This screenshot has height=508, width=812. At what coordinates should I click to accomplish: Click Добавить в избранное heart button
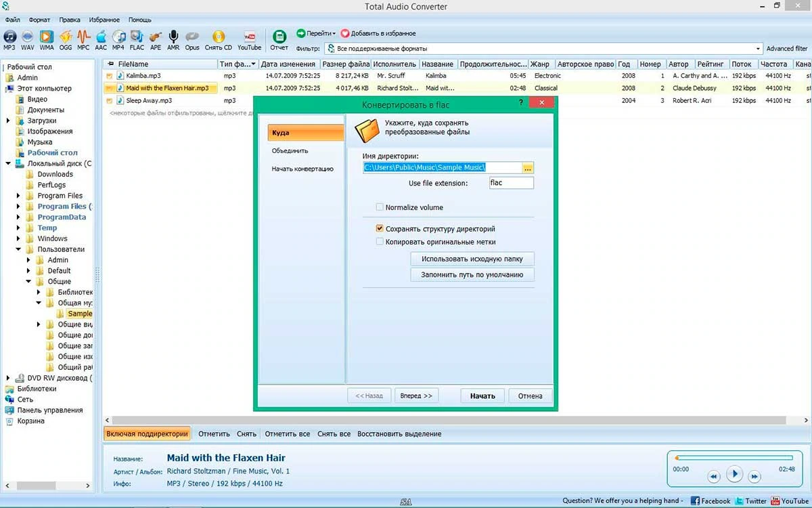pyautogui.click(x=378, y=33)
